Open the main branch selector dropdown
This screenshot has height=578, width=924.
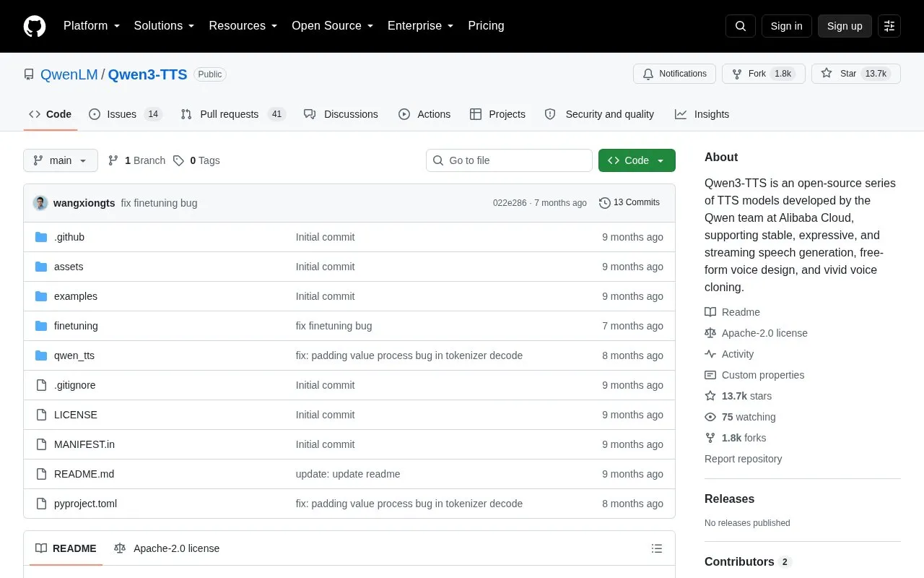61,160
